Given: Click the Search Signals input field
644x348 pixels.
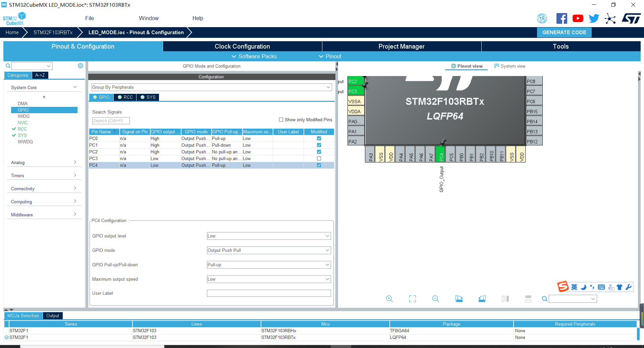Looking at the screenshot, I should (x=111, y=121).
